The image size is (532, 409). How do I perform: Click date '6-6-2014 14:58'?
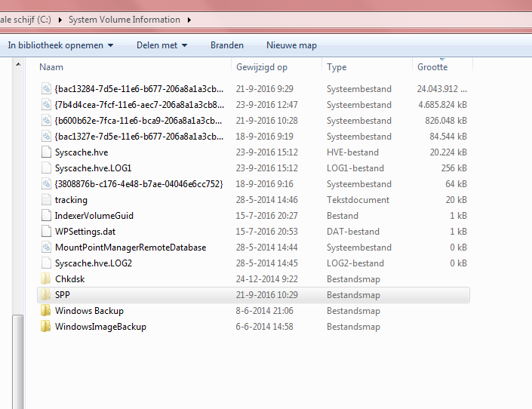[264, 327]
